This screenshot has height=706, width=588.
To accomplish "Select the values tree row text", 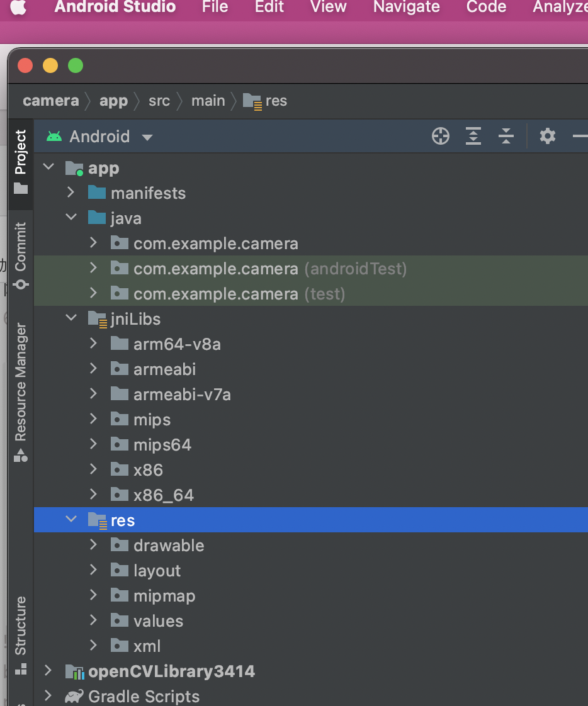I will tap(159, 621).
